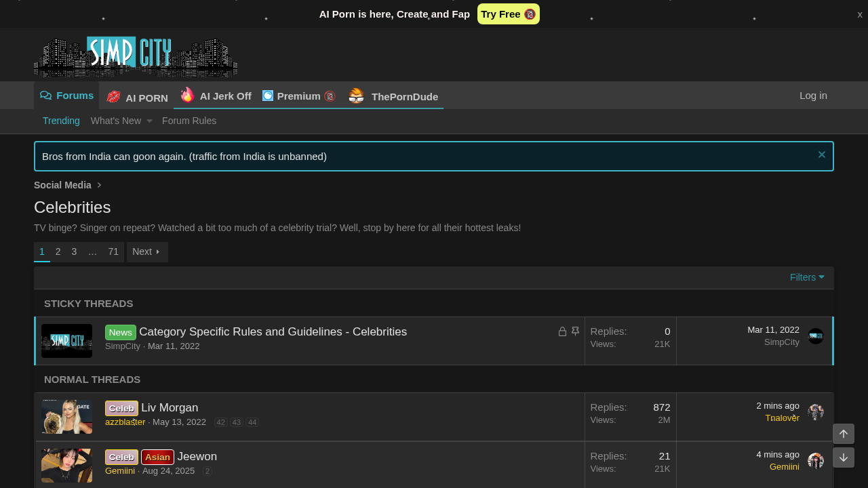Click Tnalover's avatar icon
Viewport: 868px width, 488px height.
click(x=816, y=412)
